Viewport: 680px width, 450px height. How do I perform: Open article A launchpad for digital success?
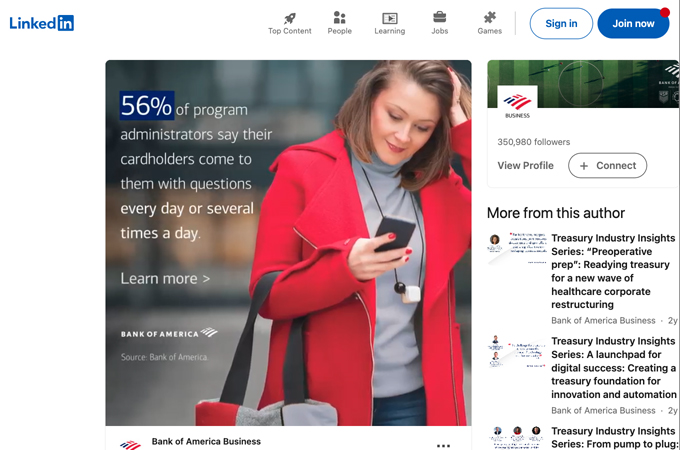pos(613,368)
